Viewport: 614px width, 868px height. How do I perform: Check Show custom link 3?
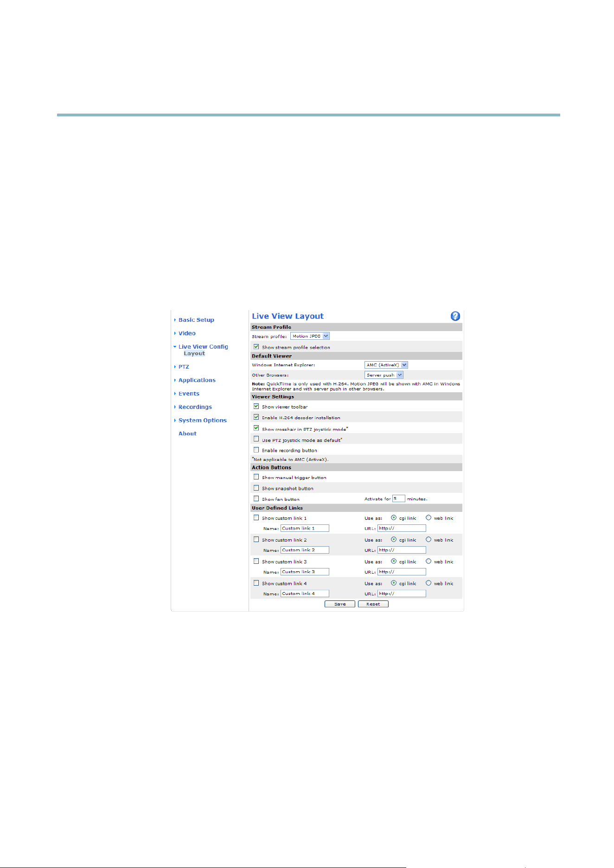point(256,561)
